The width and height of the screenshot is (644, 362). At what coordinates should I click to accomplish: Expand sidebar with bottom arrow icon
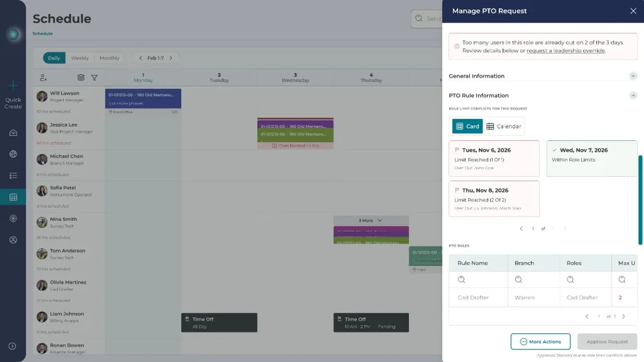coord(12,346)
